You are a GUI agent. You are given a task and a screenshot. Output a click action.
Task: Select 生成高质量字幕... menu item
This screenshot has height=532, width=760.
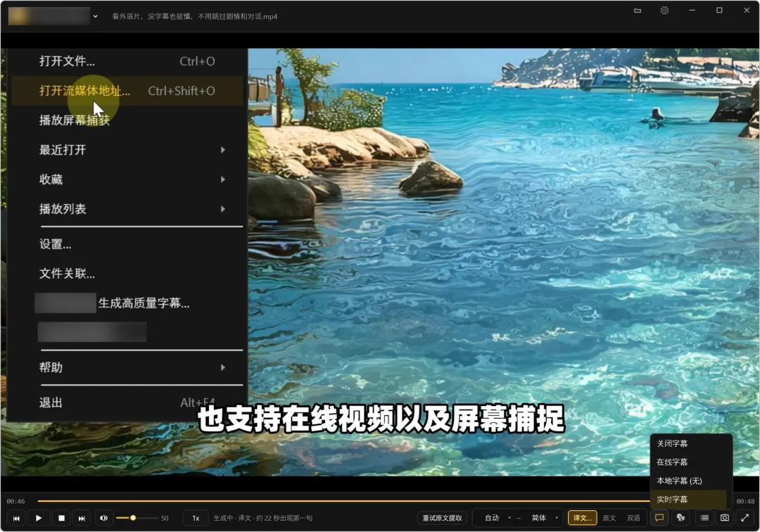127,303
